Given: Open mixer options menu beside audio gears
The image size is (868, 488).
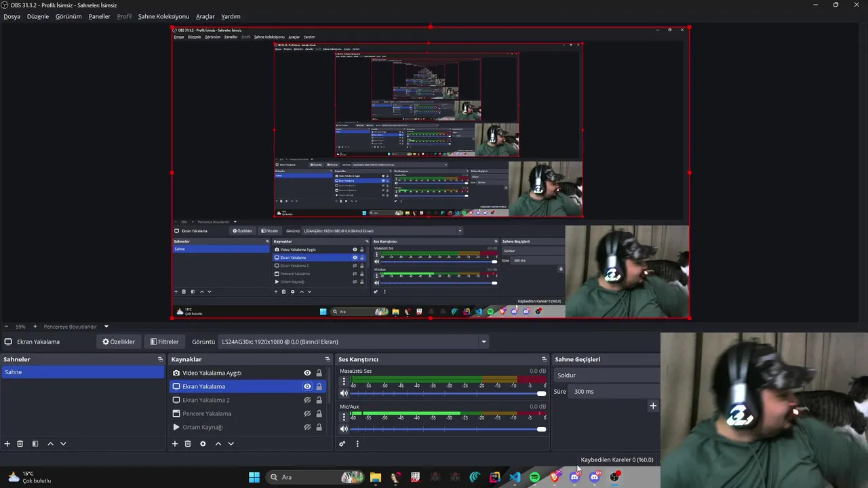Looking at the screenshot, I should click(x=357, y=444).
